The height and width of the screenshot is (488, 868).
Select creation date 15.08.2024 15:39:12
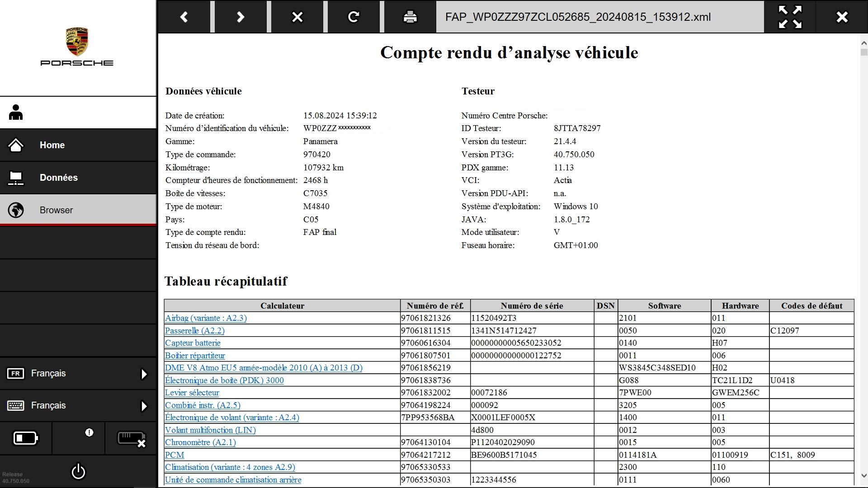coord(340,116)
